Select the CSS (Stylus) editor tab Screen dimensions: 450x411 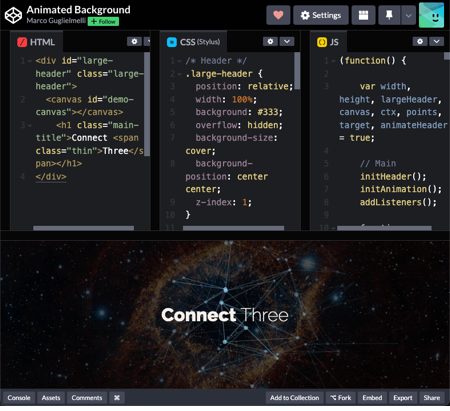(x=193, y=42)
